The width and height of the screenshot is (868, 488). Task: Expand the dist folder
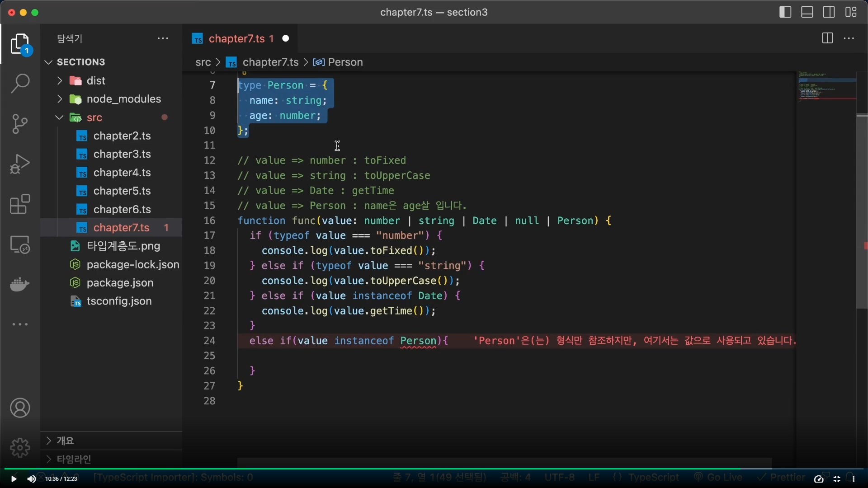tap(96, 81)
